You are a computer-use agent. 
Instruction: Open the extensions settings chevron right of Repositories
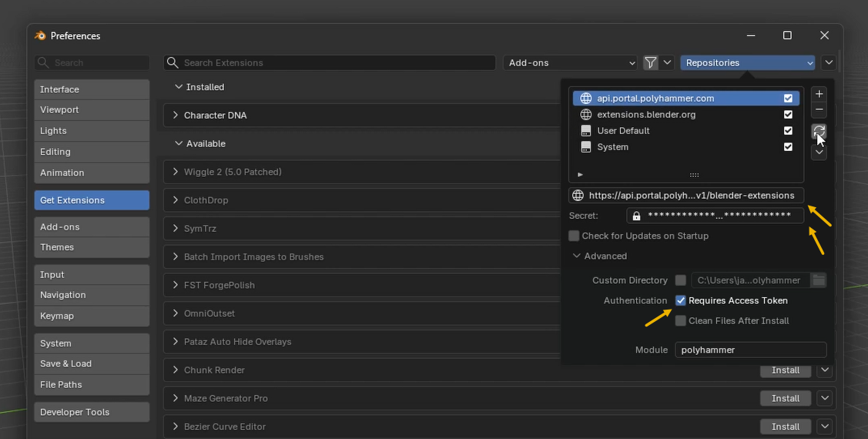click(829, 62)
